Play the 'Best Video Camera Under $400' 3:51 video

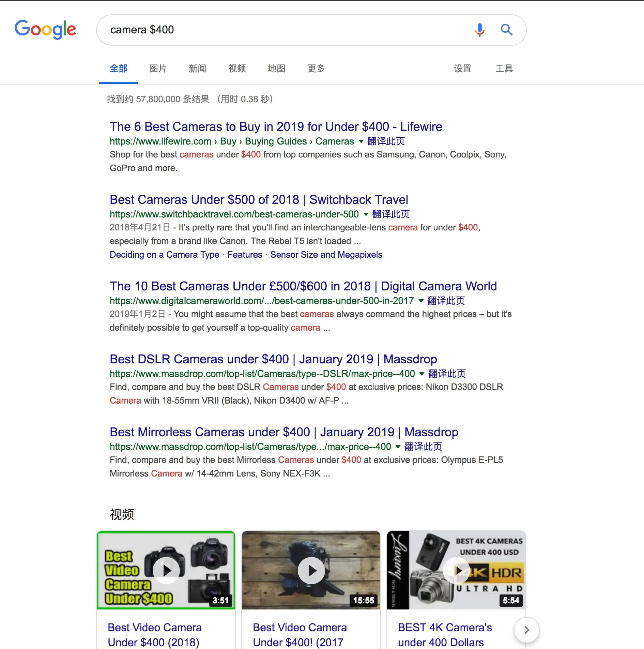166,570
